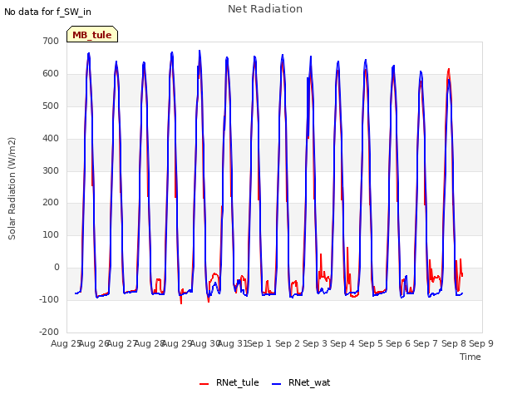
Task: Click the Sep 8 x-axis date label
Action: click(454, 343)
